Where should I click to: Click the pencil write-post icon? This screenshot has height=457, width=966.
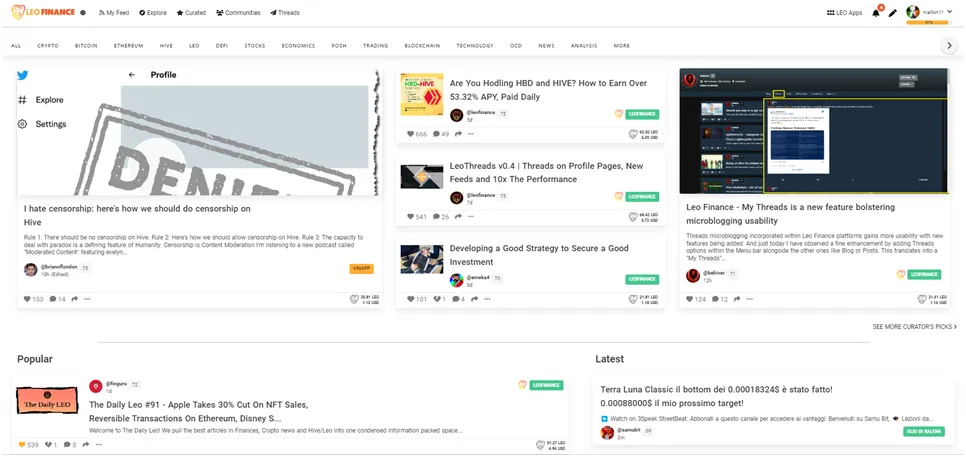[893, 13]
